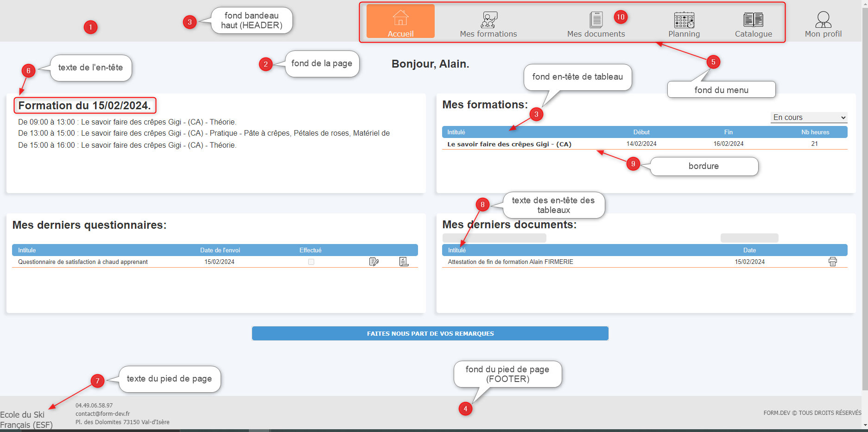Print the Attestation de fin de formation
The height and width of the screenshot is (432, 868).
click(832, 262)
